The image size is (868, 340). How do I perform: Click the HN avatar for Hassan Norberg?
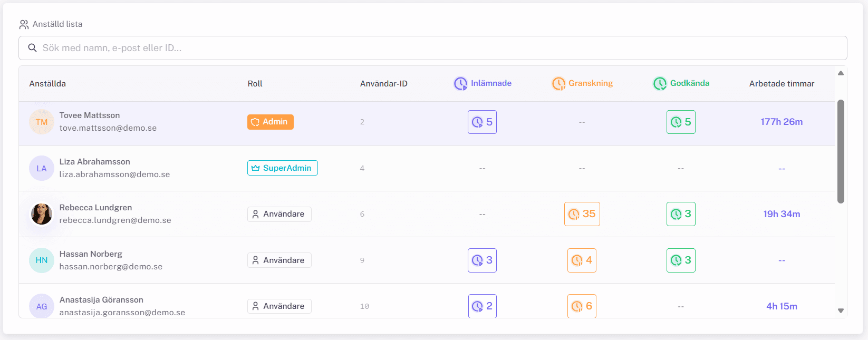coord(42,260)
